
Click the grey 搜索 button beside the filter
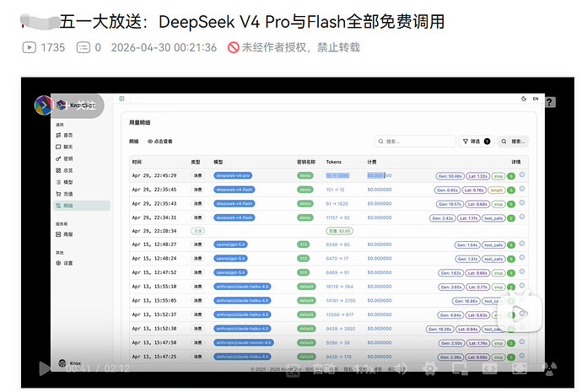click(513, 142)
